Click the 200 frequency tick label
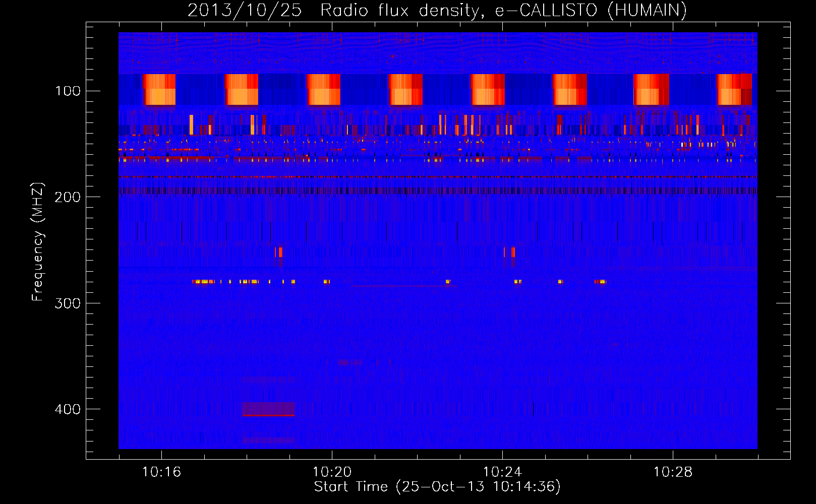 pos(68,197)
